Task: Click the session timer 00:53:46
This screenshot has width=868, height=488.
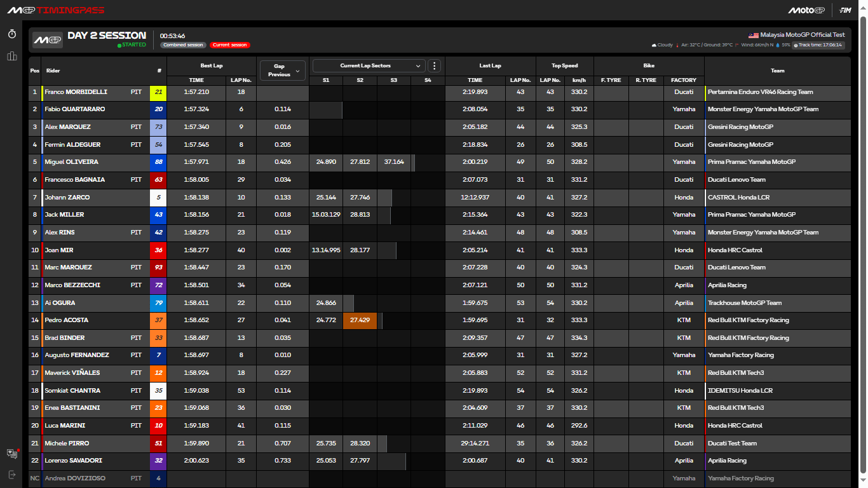Action: click(173, 36)
